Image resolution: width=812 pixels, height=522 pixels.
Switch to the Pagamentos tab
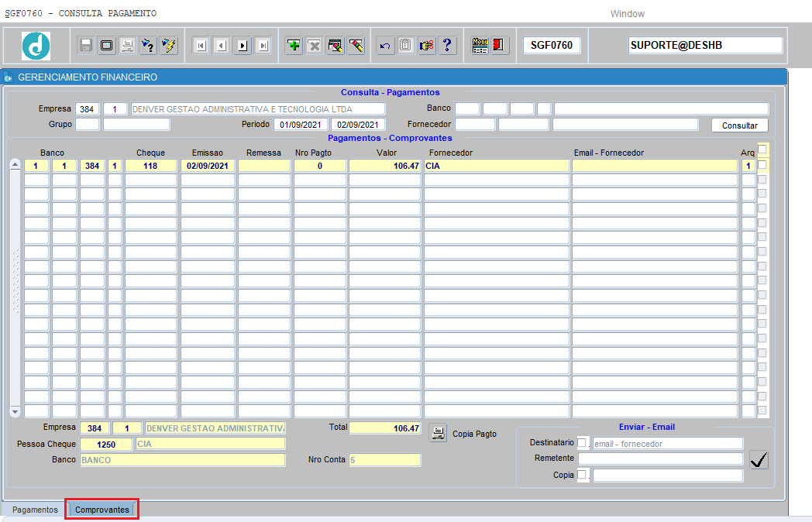click(x=35, y=510)
